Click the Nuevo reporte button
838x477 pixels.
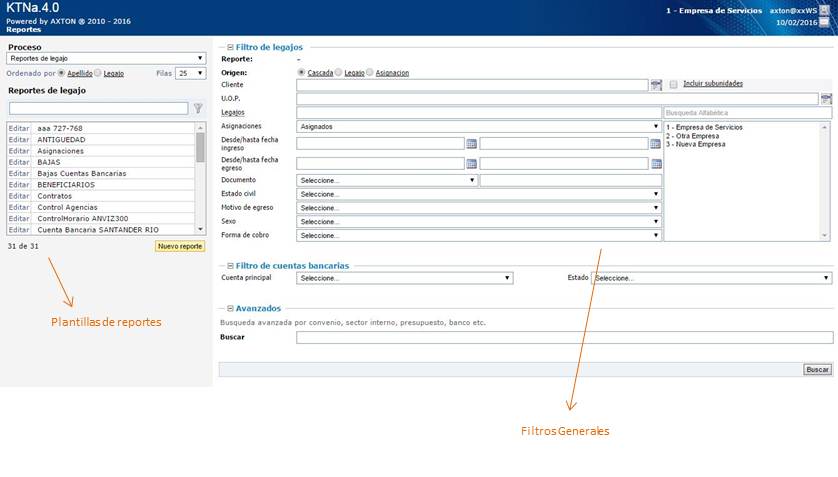(180, 245)
